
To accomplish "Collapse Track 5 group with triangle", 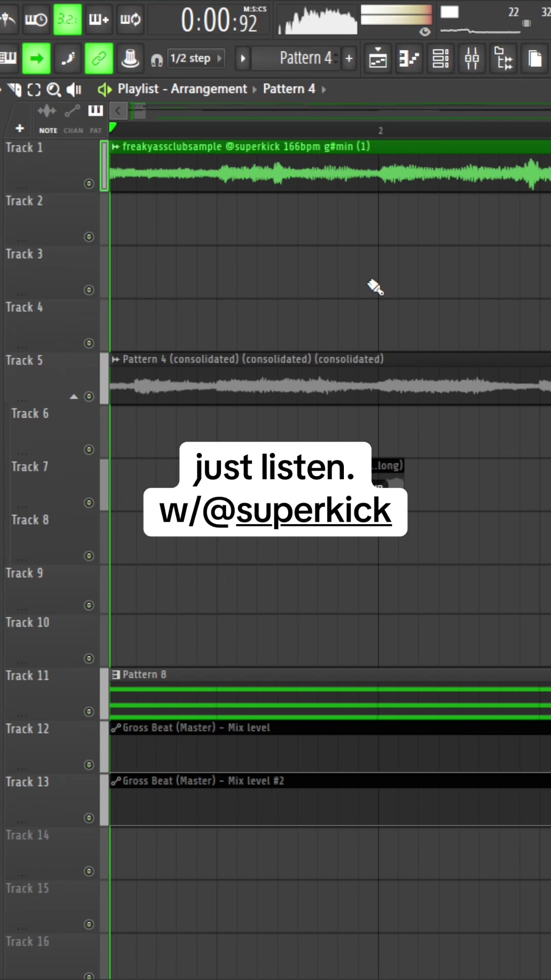I will pyautogui.click(x=73, y=397).
